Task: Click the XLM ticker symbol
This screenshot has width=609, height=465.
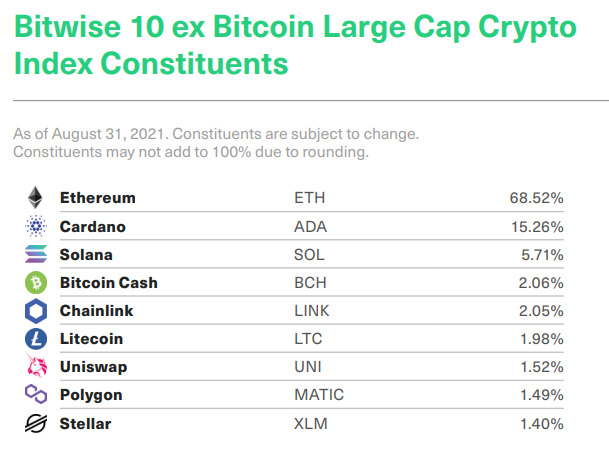Action: pyautogui.click(x=309, y=424)
